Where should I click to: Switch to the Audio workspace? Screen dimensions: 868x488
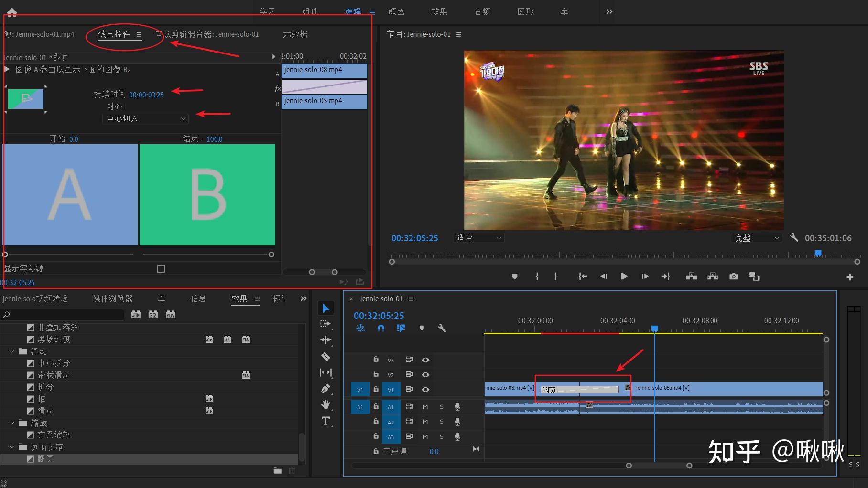tap(482, 11)
